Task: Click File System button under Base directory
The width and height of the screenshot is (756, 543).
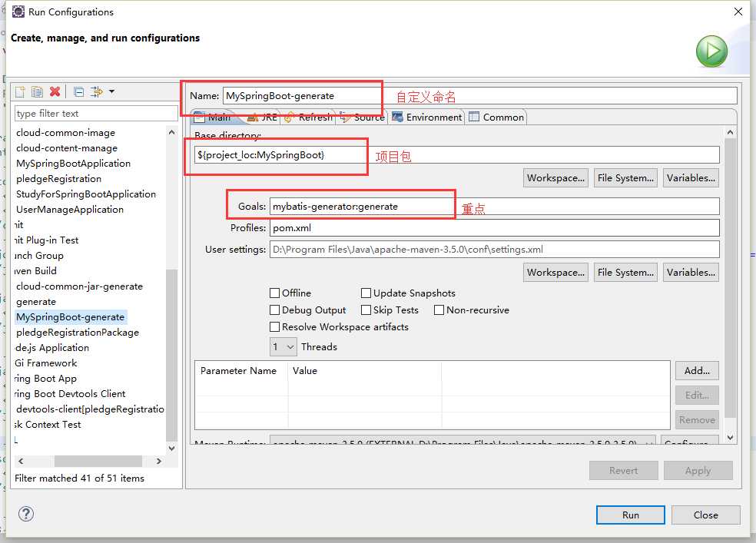Action: coord(625,177)
